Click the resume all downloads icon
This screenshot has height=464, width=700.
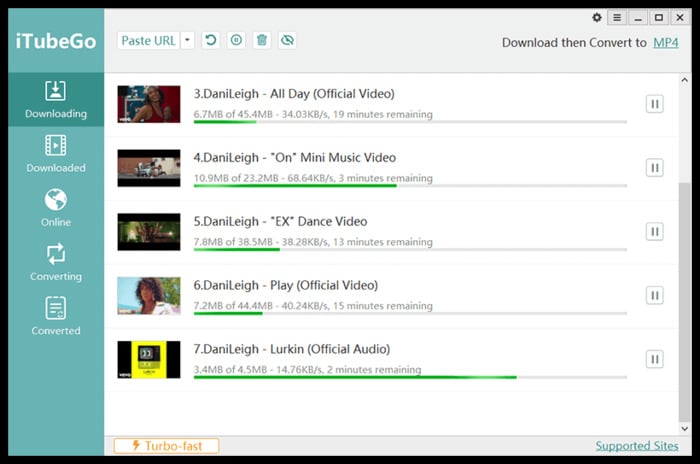click(211, 41)
